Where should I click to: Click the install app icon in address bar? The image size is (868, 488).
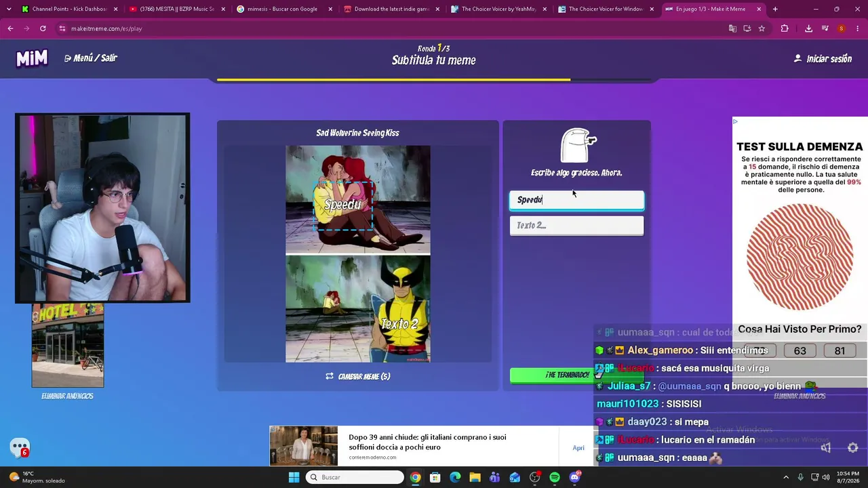click(x=747, y=28)
